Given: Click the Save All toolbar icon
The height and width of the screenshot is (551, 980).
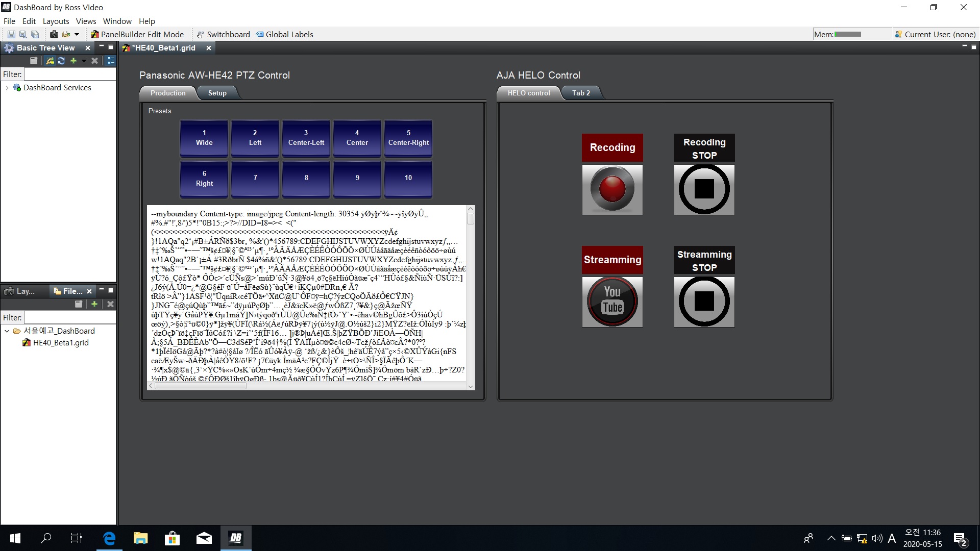Looking at the screenshot, I should pyautogui.click(x=35, y=34).
